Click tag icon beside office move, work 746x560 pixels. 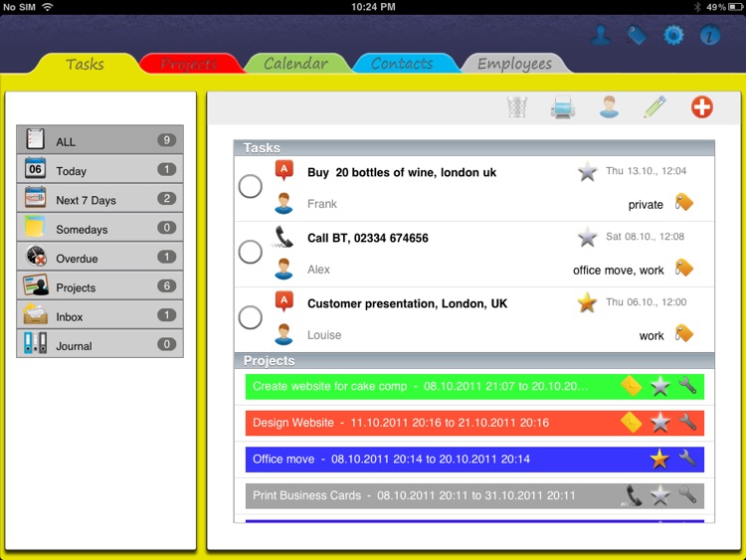click(x=684, y=269)
